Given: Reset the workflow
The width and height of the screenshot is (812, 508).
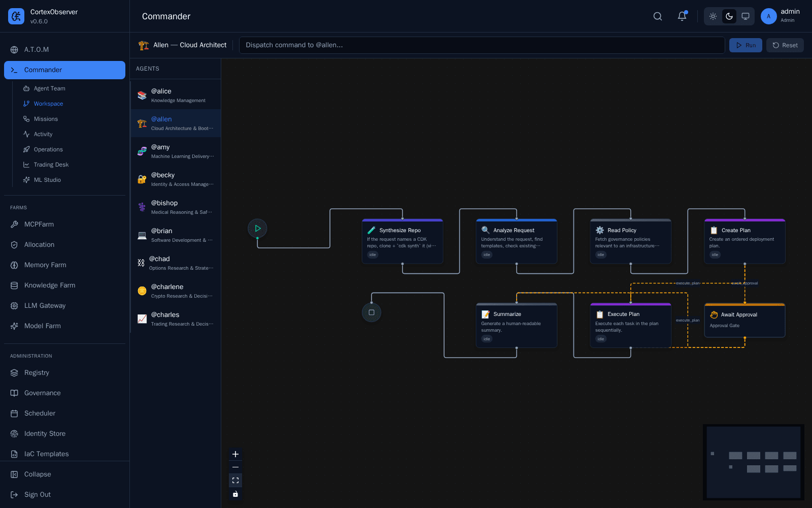Looking at the screenshot, I should tap(785, 45).
